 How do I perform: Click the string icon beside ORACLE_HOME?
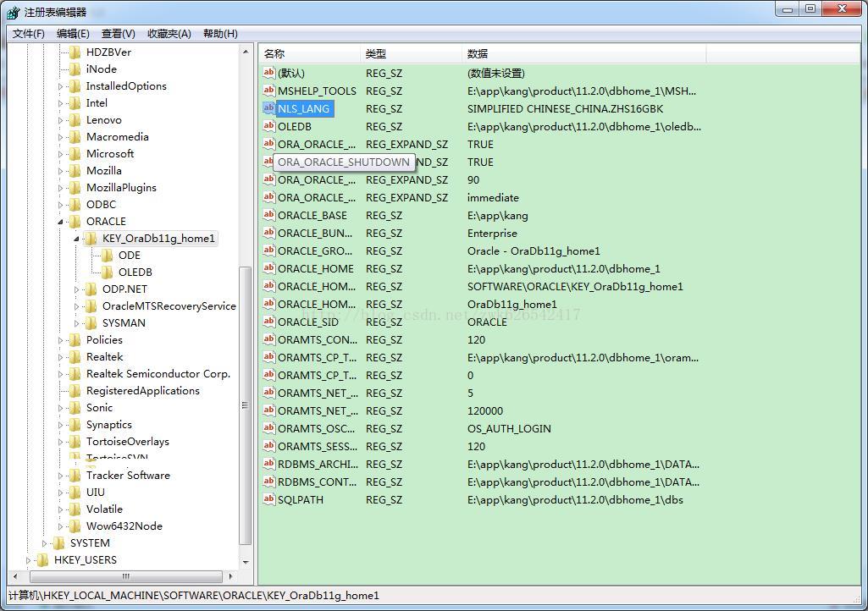(269, 268)
